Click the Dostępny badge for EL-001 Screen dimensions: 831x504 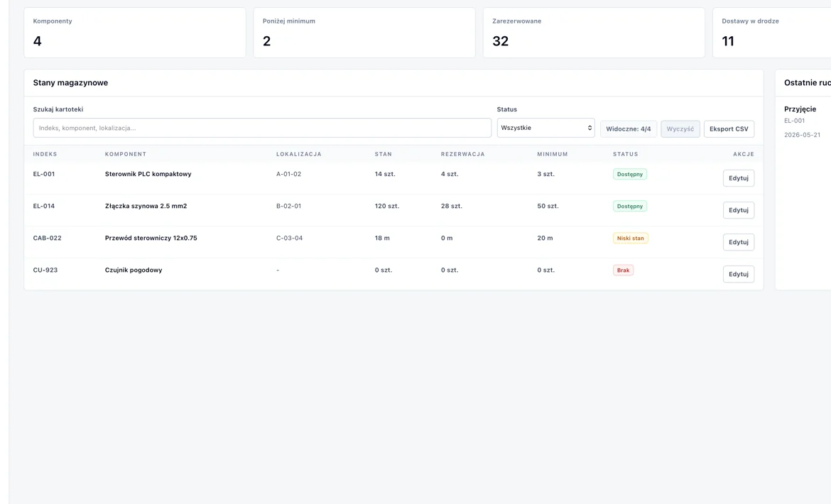tap(629, 174)
